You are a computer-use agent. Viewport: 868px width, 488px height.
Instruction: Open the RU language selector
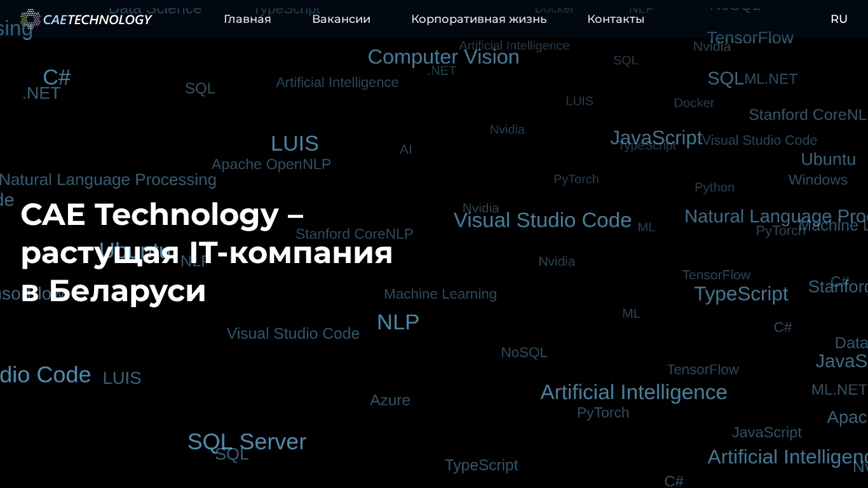point(839,19)
